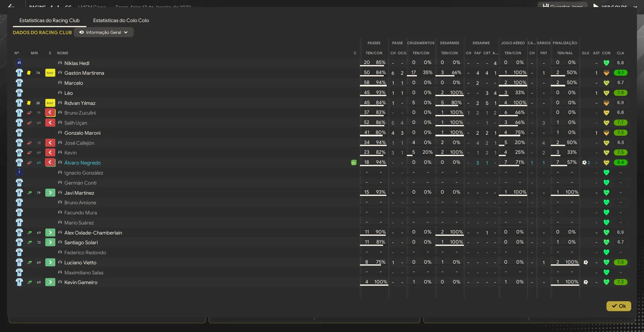Click Luciano Vietto's goal ball icon
This screenshot has width=644, height=332.
pos(586,262)
